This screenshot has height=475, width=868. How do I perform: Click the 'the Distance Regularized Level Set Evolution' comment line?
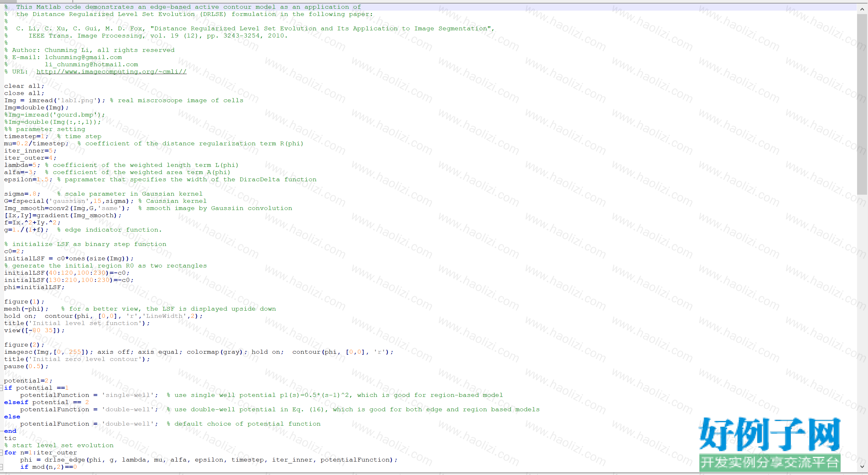click(189, 14)
